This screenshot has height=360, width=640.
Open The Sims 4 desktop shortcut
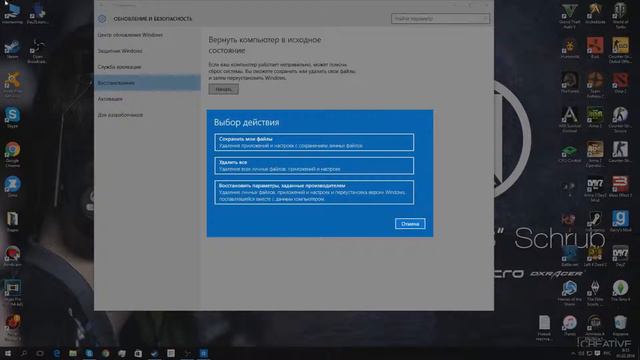click(x=620, y=291)
